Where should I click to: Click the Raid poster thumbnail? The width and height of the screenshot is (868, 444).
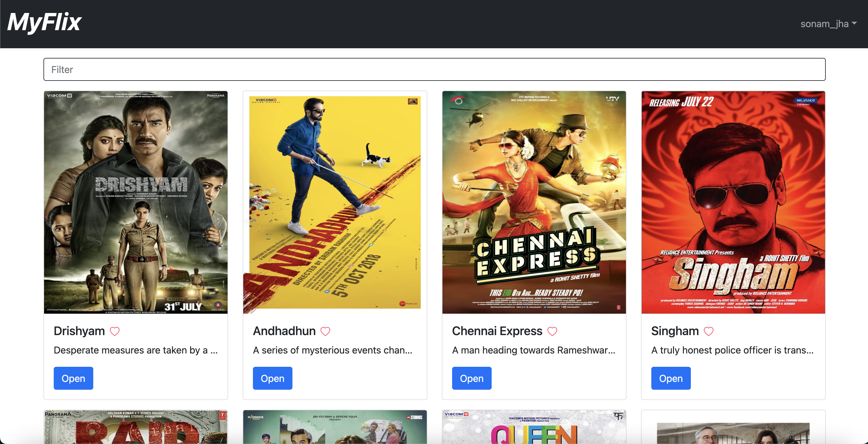[136, 427]
